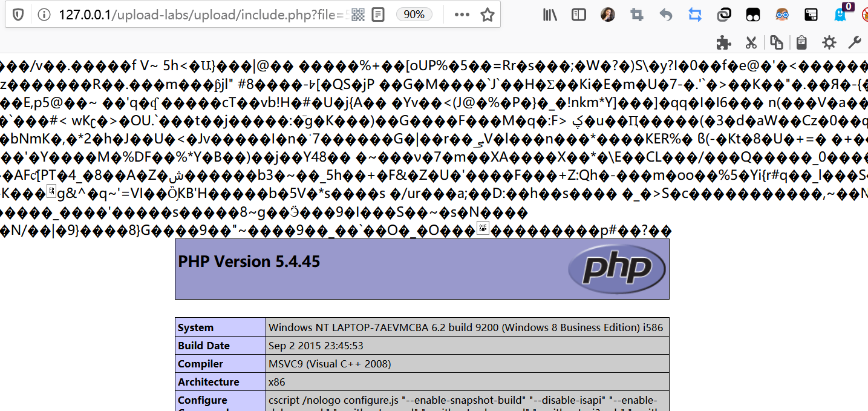Click the gray undo arrow icon

[666, 15]
